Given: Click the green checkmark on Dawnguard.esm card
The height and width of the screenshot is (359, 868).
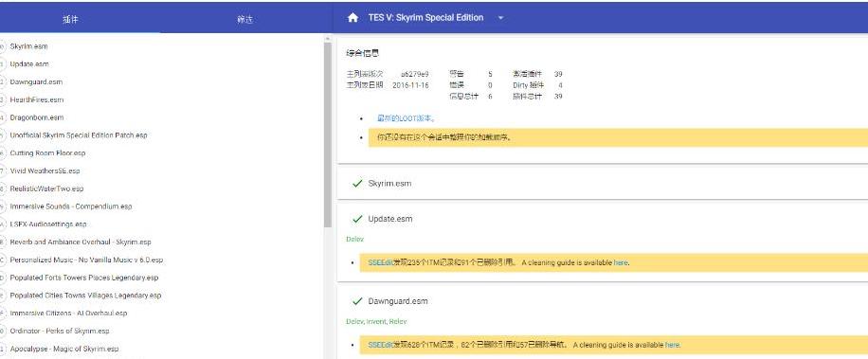Looking at the screenshot, I should [357, 301].
